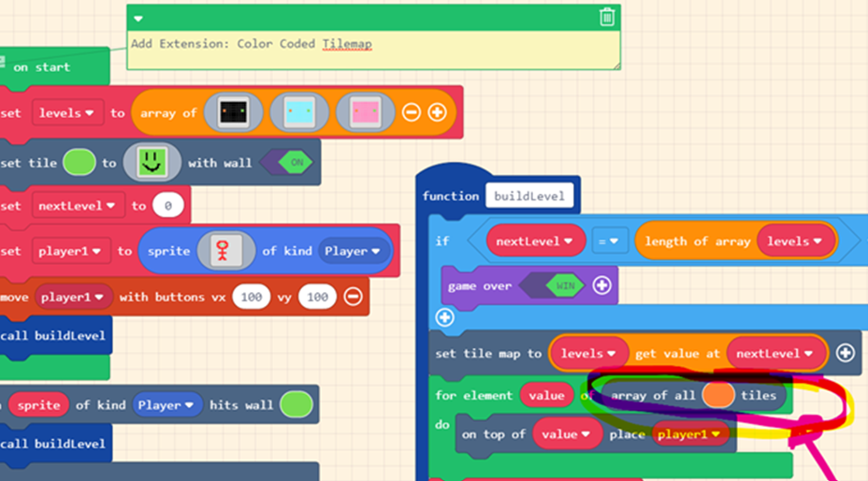
Task: Open the equals comparison operator dropdown
Action: click(x=608, y=241)
